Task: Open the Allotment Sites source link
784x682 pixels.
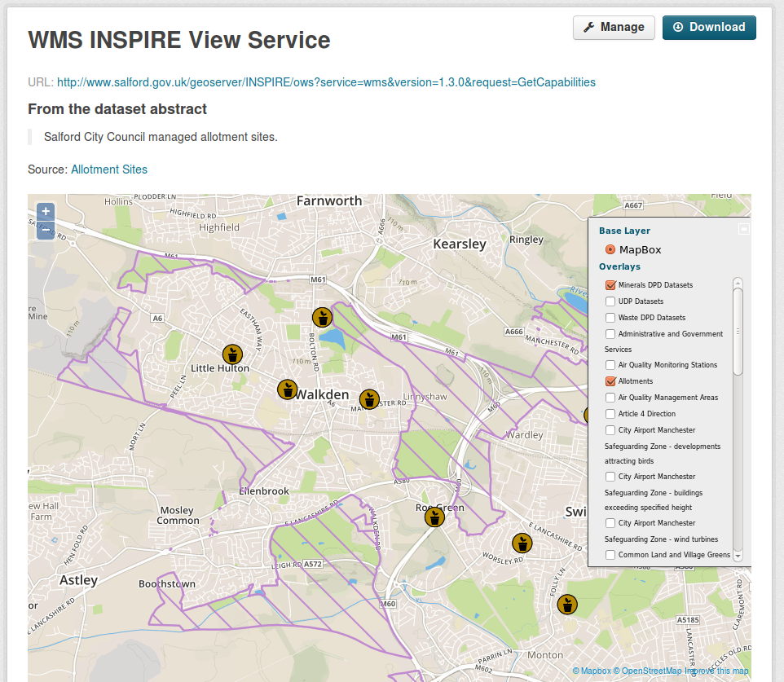Action: coord(109,169)
